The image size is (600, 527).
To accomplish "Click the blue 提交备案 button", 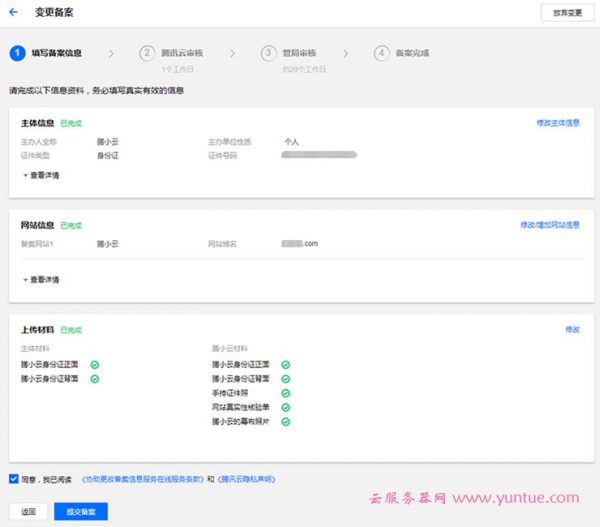I will point(81,511).
